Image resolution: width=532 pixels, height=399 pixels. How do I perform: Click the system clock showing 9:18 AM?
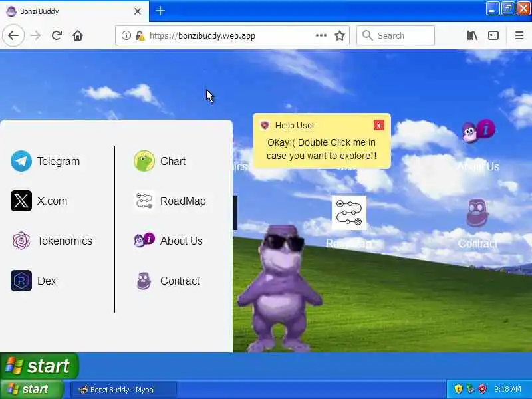[x=507, y=389]
